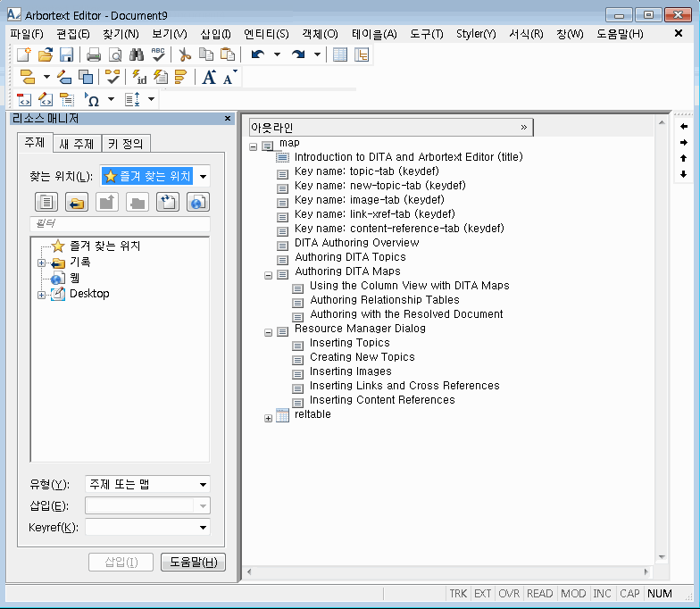Click the Find binoculars icon
This screenshot has width=700, height=609.
[137, 54]
